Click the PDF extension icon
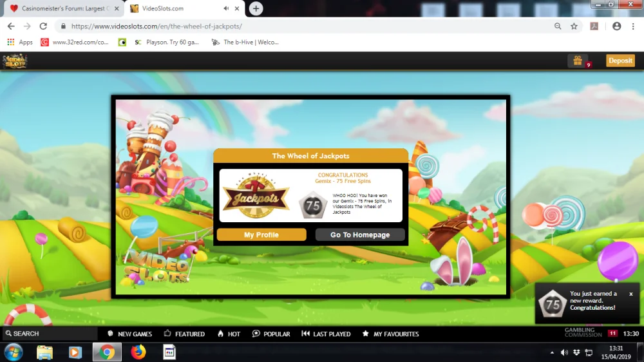This screenshot has height=362, width=644. click(x=594, y=26)
